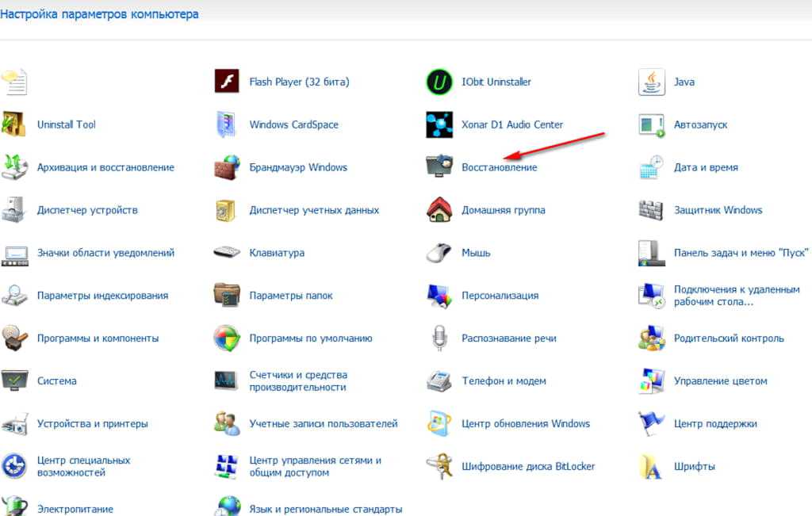Click the Java coffee cup icon
Image resolution: width=812 pixels, height=516 pixels.
[651, 82]
